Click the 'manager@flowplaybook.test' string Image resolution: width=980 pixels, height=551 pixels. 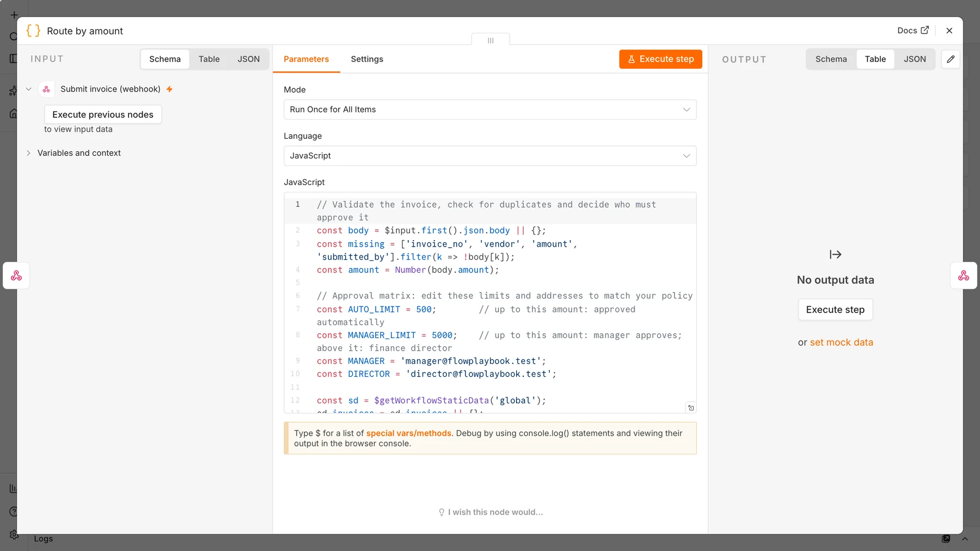pyautogui.click(x=470, y=361)
